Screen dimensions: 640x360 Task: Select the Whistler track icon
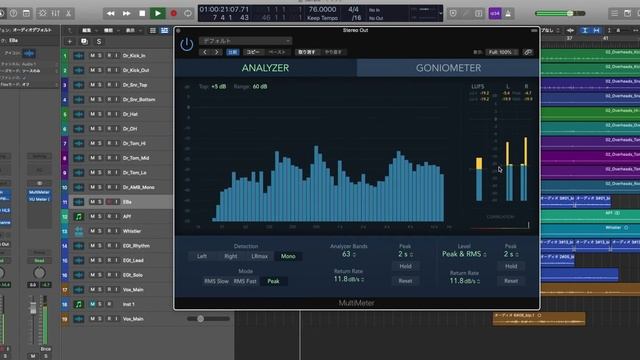click(79, 231)
